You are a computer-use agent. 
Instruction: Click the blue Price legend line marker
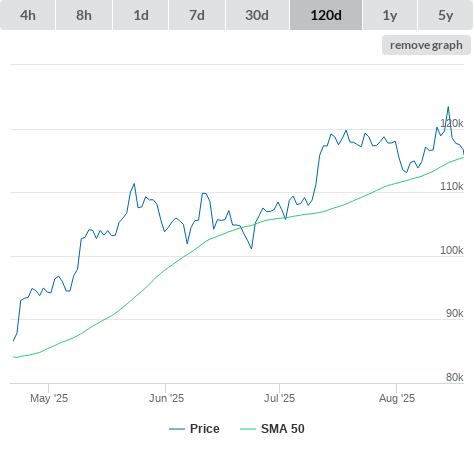[x=177, y=429]
